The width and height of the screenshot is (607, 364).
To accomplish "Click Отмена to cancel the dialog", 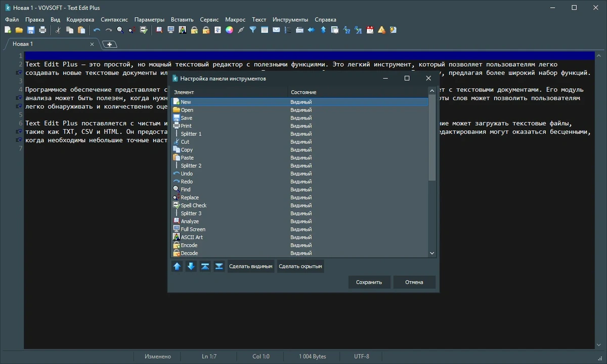I will 414,282.
